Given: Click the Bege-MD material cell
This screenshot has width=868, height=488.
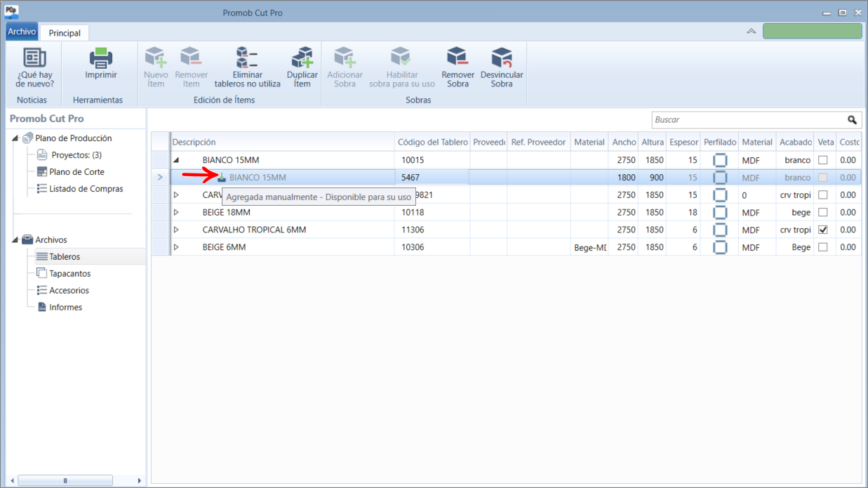Looking at the screenshot, I should tap(589, 247).
